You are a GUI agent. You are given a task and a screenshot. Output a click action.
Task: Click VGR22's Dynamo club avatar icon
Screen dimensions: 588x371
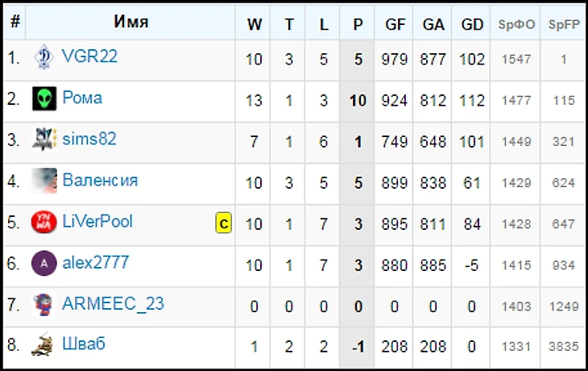click(44, 58)
